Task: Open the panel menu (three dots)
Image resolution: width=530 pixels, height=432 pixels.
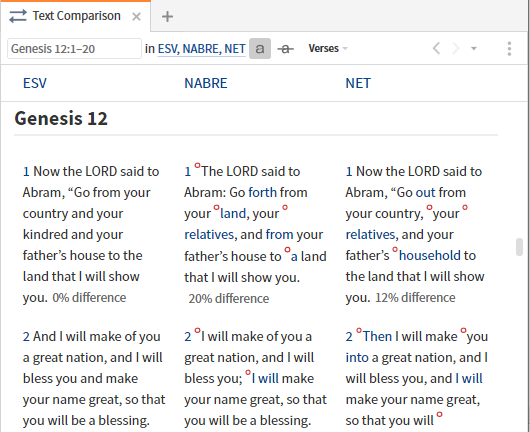Action: click(509, 49)
